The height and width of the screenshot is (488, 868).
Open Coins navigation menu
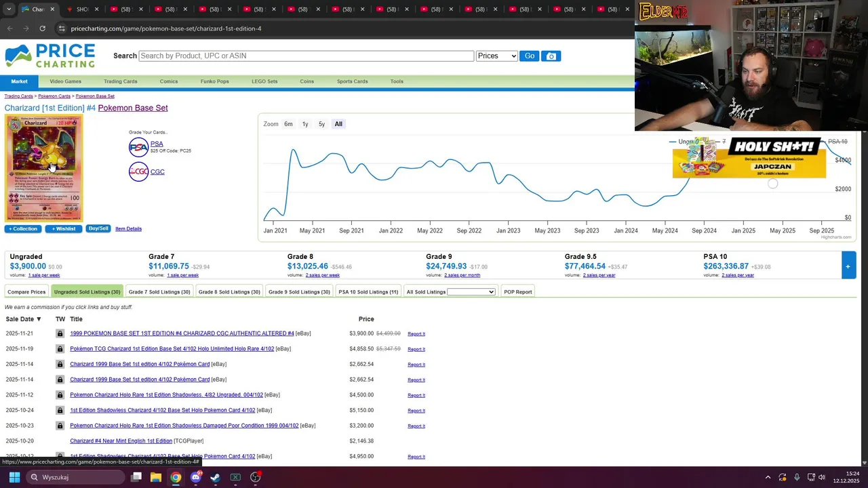307,81
